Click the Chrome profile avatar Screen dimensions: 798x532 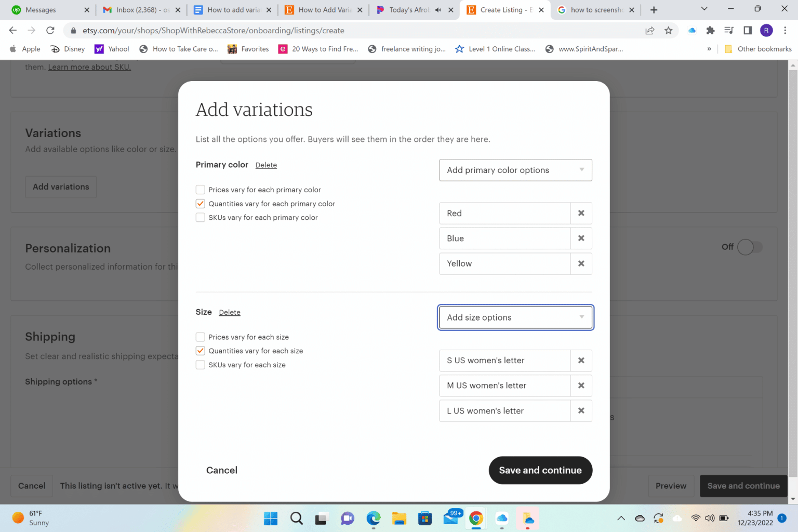coord(766,30)
